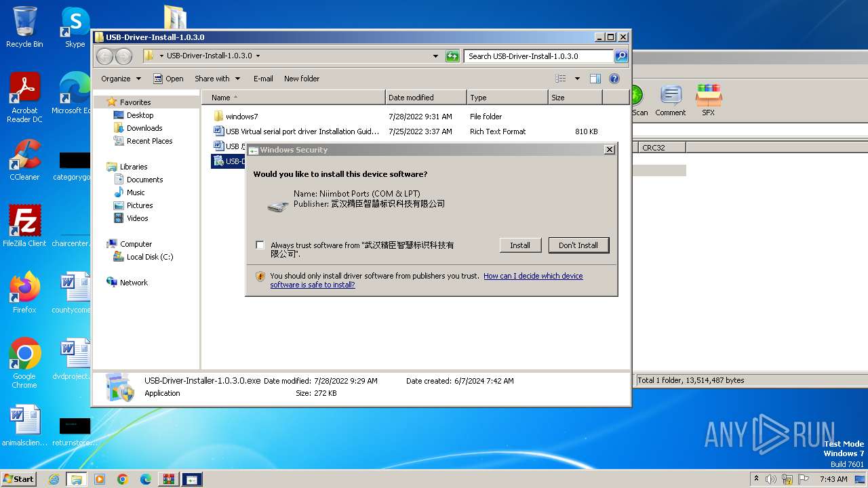
Task: Click the taskbar clock 7:43 AM
Action: (833, 479)
